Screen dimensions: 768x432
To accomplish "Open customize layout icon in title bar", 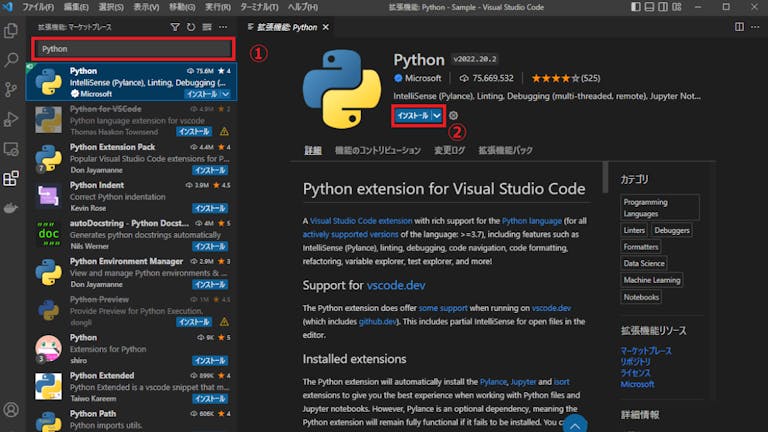I will (676, 7).
